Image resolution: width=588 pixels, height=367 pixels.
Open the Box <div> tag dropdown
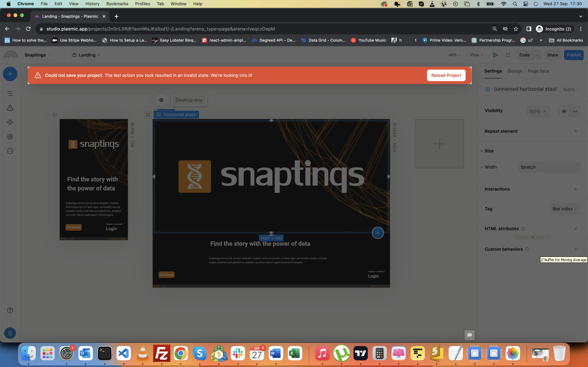pos(565,209)
